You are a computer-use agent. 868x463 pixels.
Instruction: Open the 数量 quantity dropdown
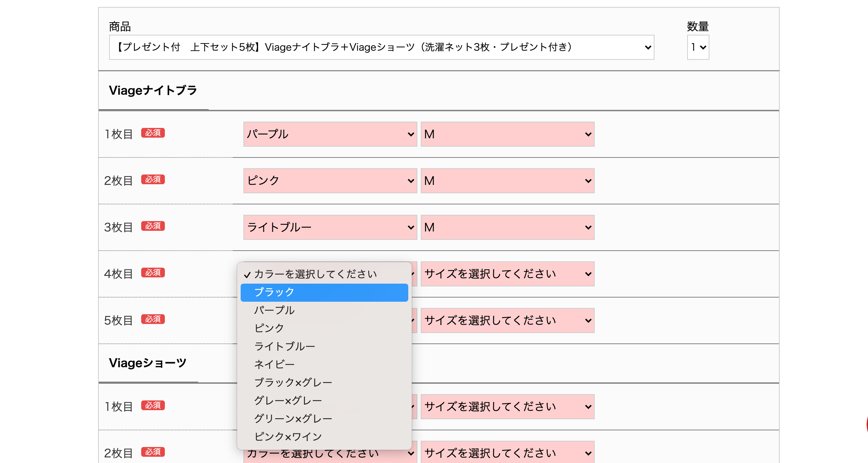coord(698,47)
